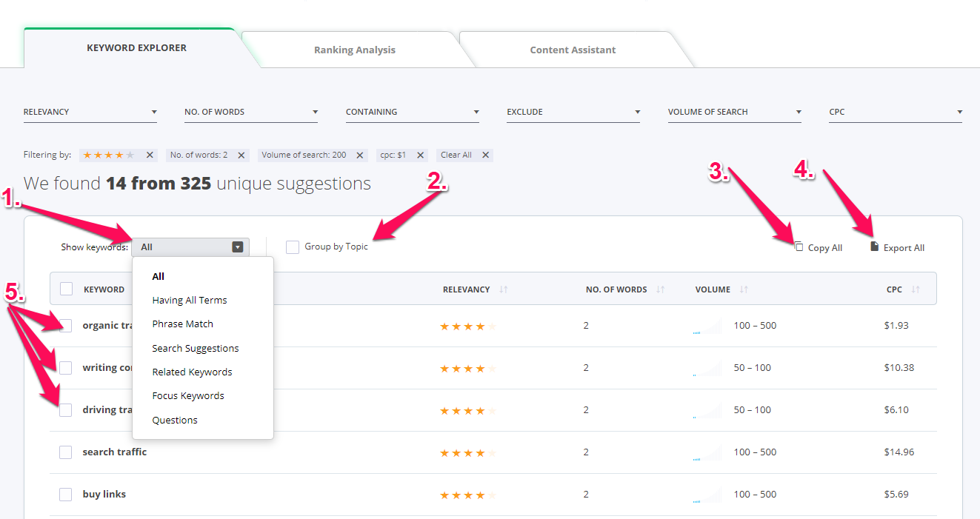980x519 pixels.
Task: Sort by Relevancy column arrows
Action: coord(504,289)
